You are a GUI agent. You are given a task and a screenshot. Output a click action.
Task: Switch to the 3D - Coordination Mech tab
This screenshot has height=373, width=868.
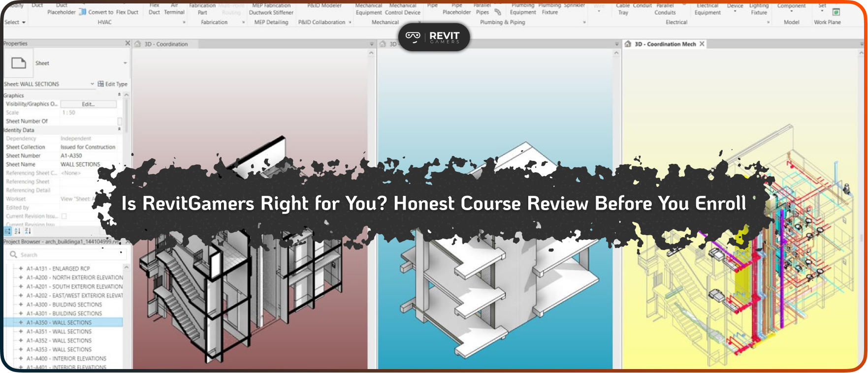[665, 44]
